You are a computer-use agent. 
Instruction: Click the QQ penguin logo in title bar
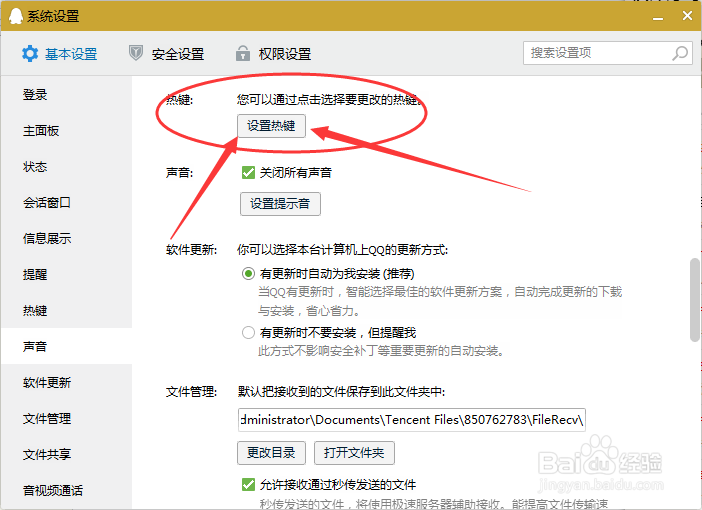coord(16,16)
